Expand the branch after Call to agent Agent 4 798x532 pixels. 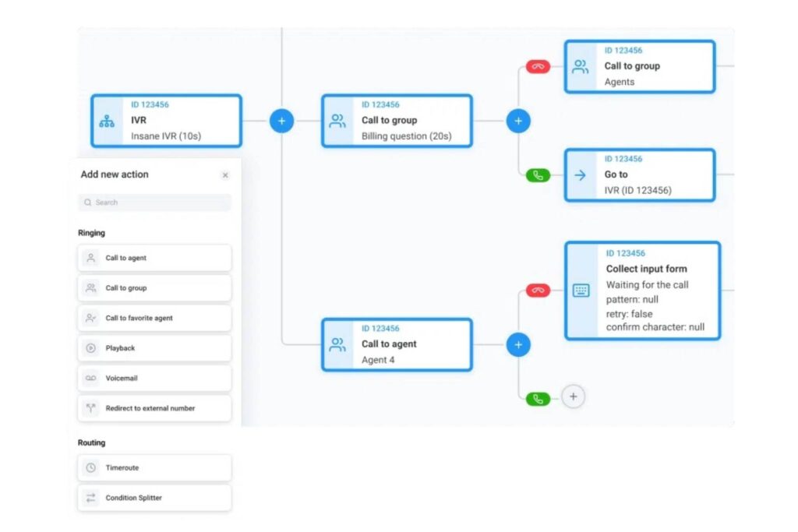pos(518,344)
